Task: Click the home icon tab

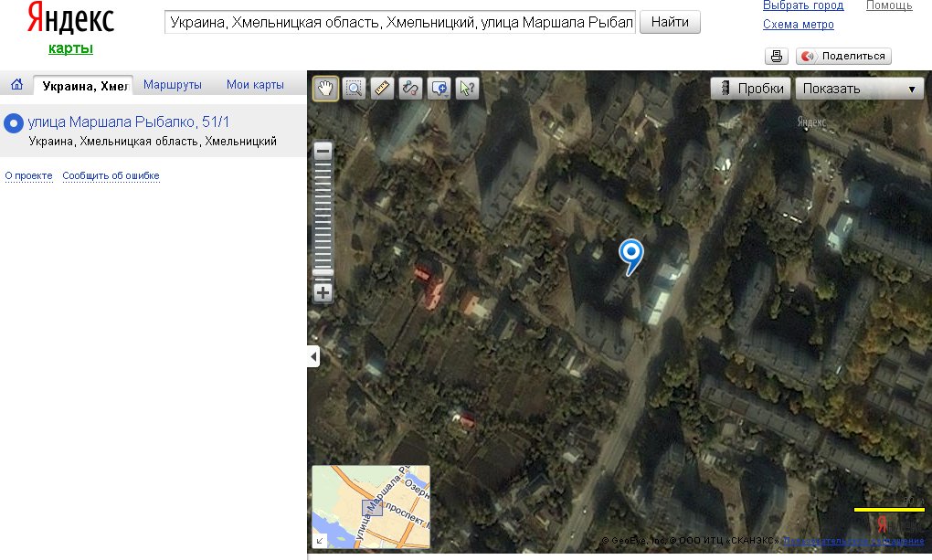Action: [16, 84]
